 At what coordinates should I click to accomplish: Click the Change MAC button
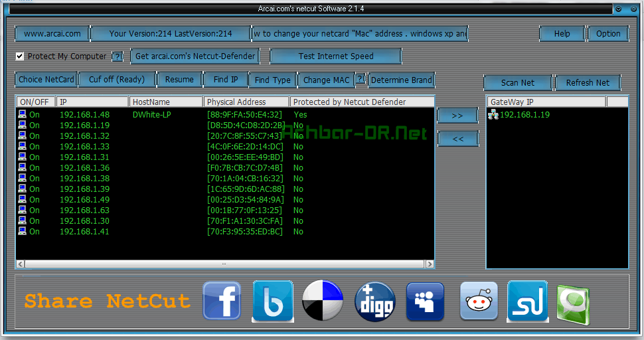pos(327,80)
